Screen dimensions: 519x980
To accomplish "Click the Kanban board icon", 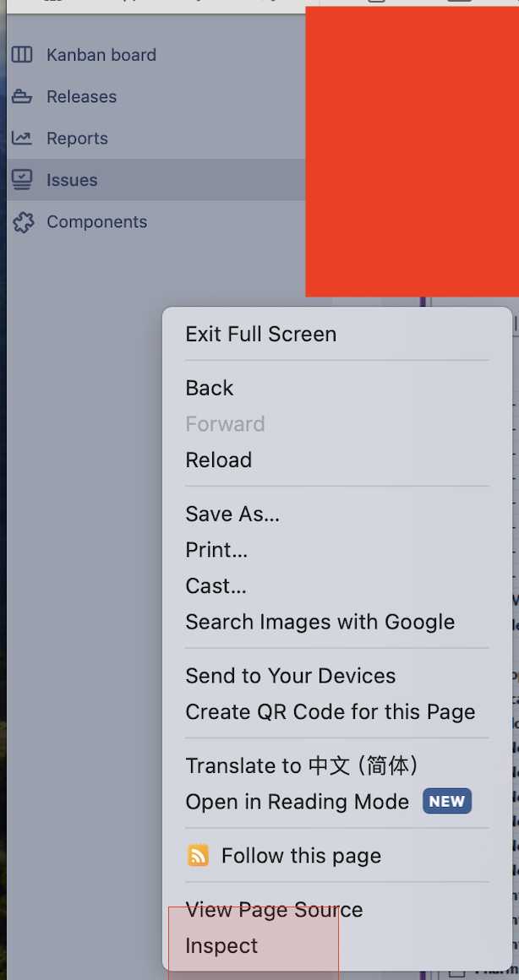I will pyautogui.click(x=22, y=54).
